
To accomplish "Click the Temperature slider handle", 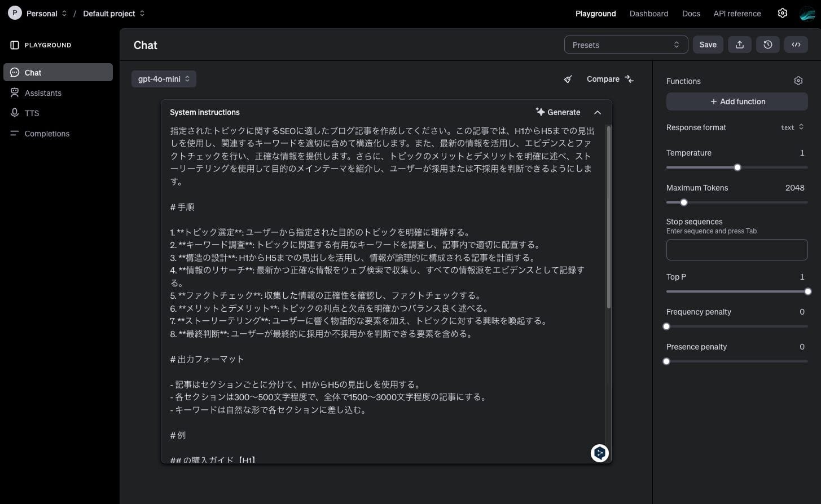I will click(737, 167).
